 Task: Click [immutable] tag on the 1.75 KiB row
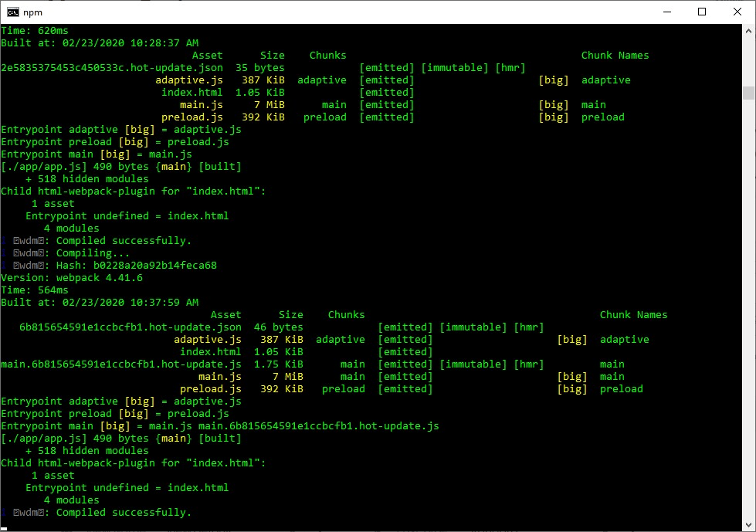pyautogui.click(x=473, y=364)
